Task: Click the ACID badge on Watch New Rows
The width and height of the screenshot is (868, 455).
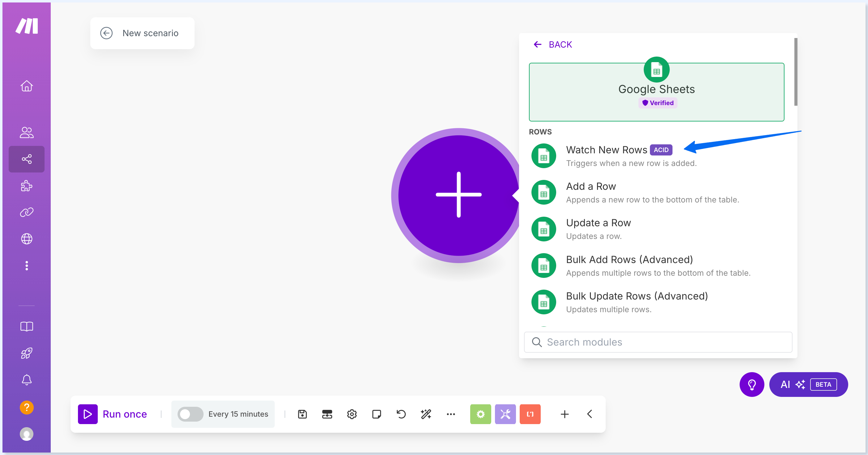Action: (661, 150)
